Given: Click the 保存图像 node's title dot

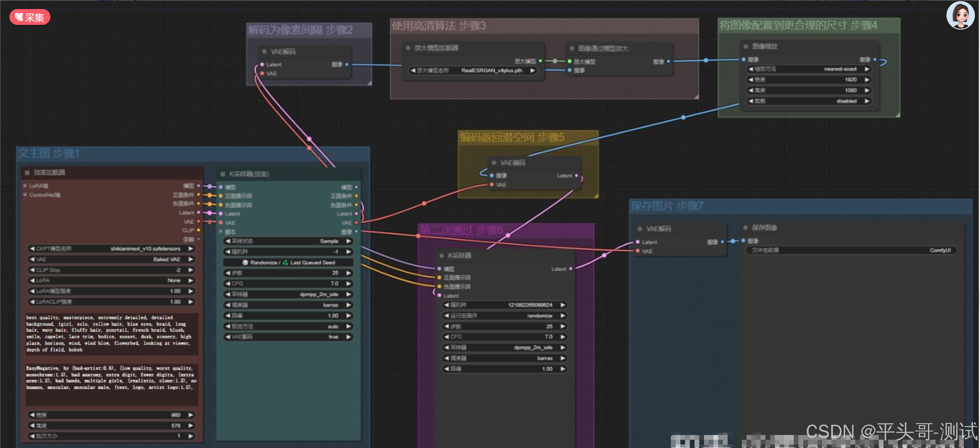Looking at the screenshot, I should (x=745, y=228).
